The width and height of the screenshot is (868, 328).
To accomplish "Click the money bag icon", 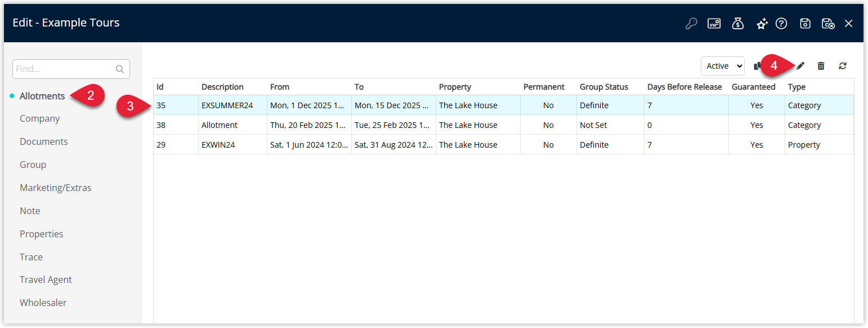I will pos(738,24).
